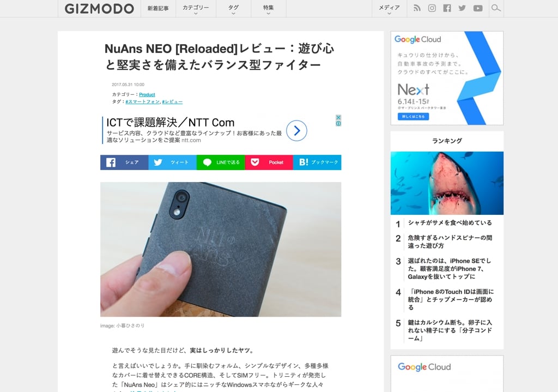Screen dimensions: 558x392
Task: Close the NTT Com ad
Action: point(338,118)
